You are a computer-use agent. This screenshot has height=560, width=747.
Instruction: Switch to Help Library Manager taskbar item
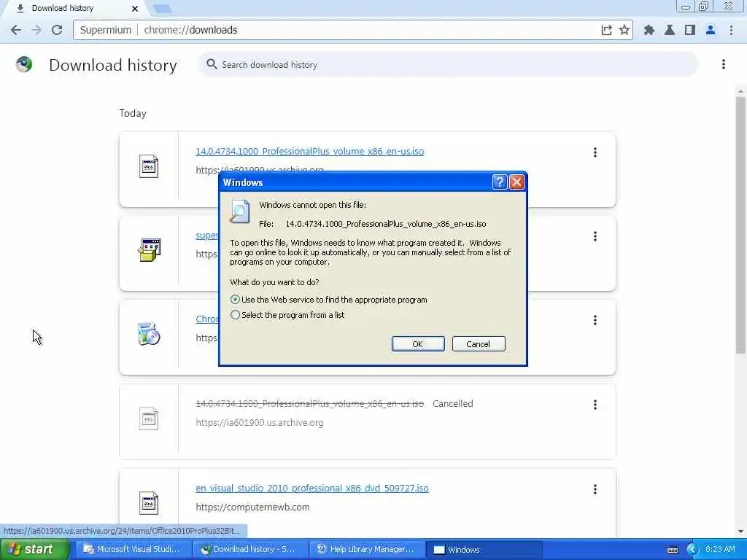point(368,550)
